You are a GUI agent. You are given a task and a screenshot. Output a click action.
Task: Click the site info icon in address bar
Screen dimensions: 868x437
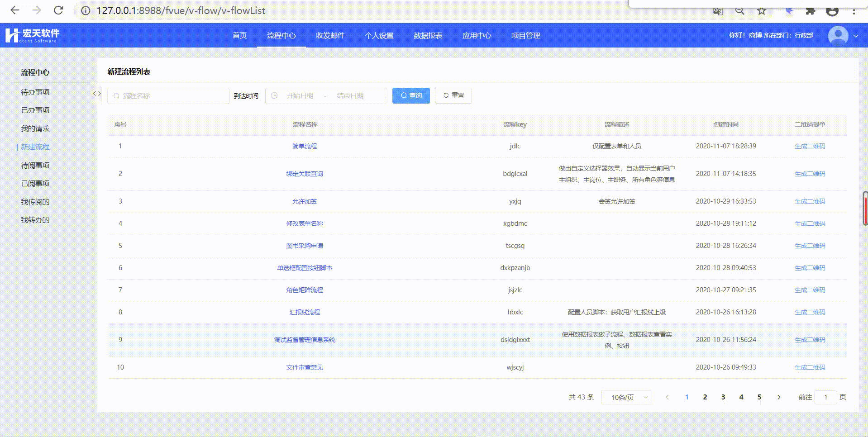[86, 10]
